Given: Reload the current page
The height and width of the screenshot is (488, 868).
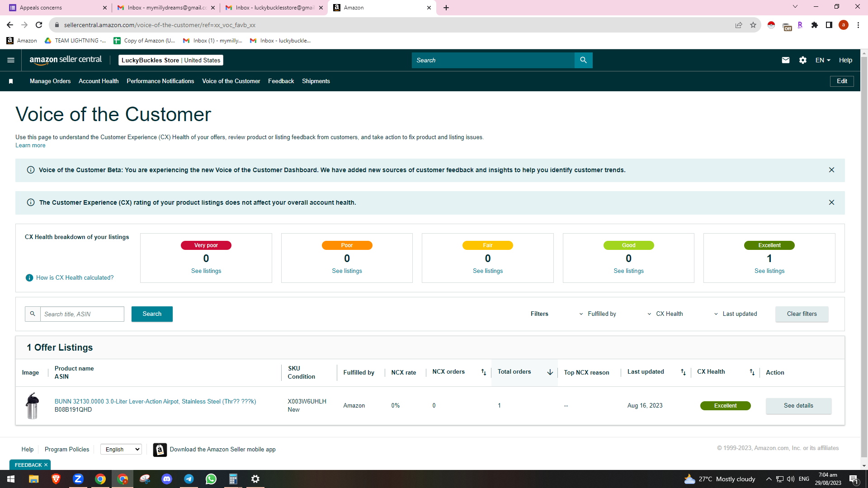Looking at the screenshot, I should click(x=39, y=25).
